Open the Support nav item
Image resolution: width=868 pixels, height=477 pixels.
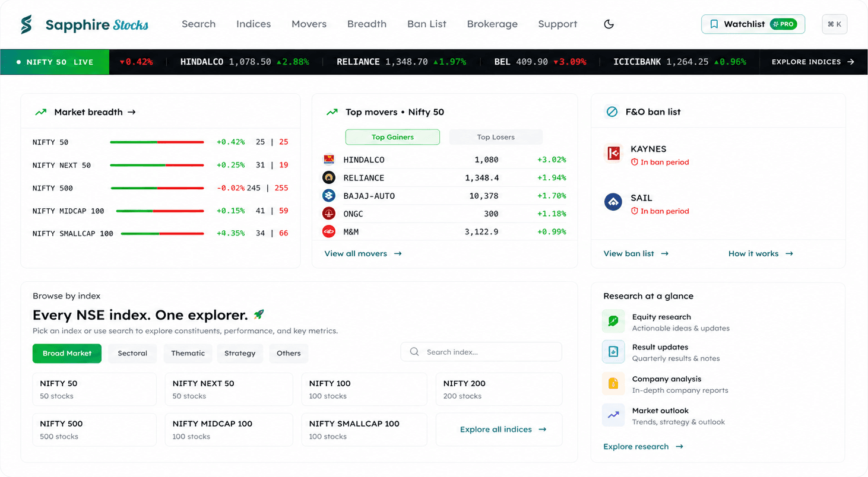(557, 24)
